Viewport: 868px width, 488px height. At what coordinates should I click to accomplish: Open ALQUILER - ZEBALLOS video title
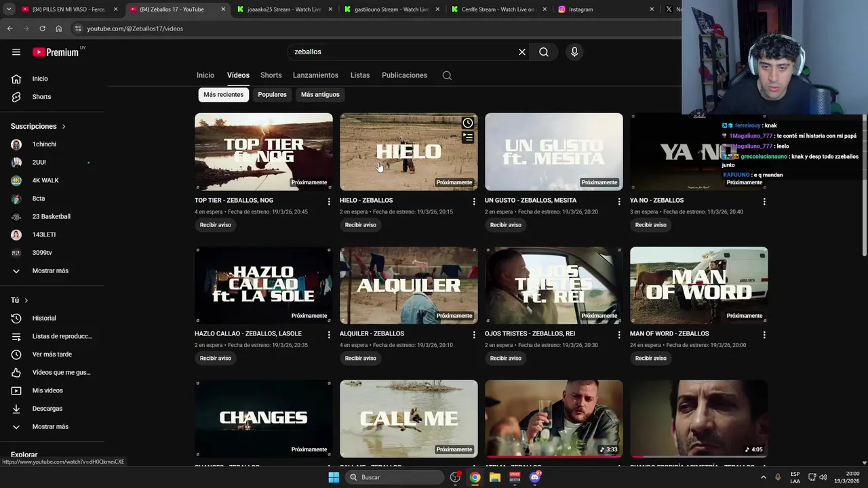[372, 334]
